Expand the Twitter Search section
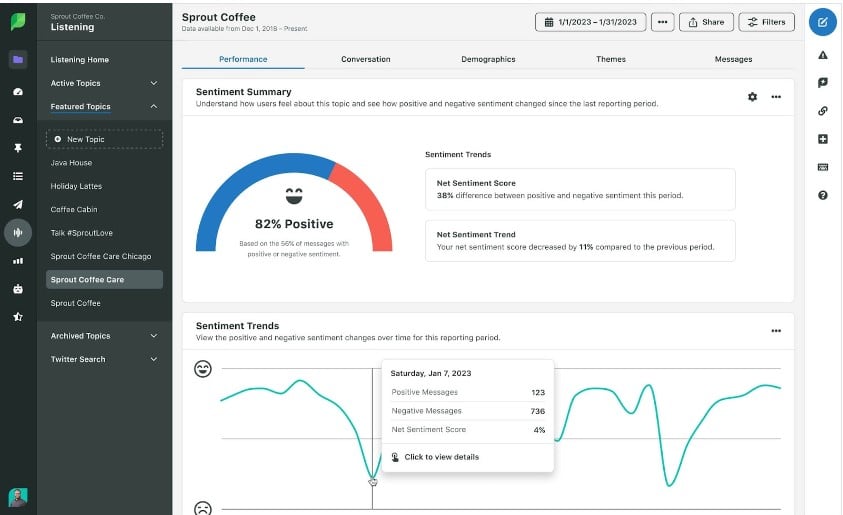843x515 pixels. tap(104, 359)
